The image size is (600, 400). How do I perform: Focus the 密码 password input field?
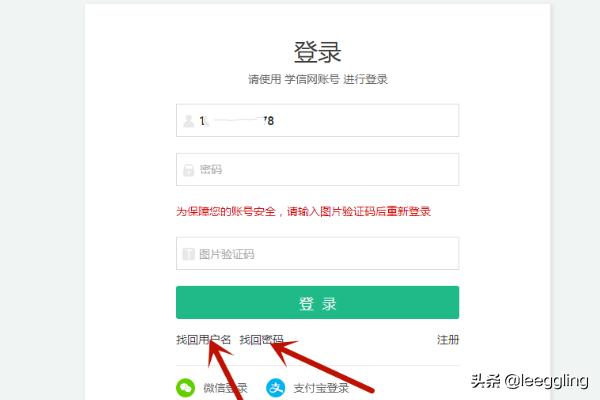317,170
